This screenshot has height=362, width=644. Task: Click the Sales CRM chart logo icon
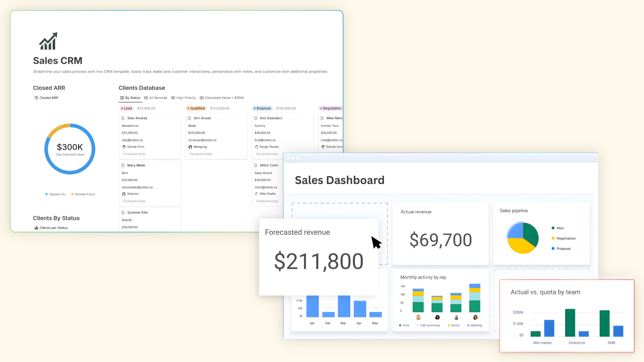[48, 41]
